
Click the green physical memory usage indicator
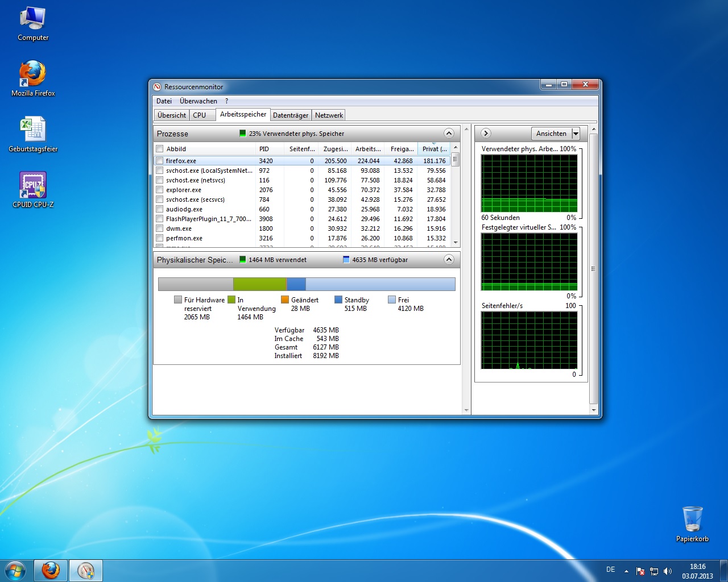point(243,134)
